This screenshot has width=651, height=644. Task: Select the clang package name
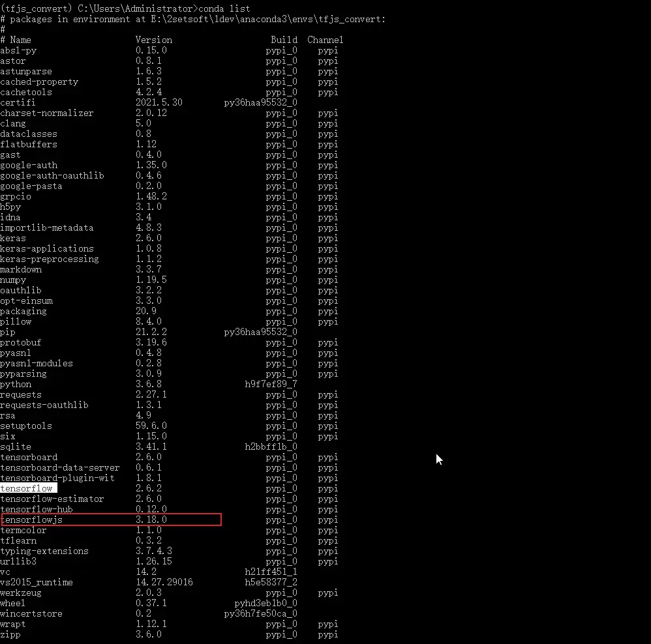(x=13, y=123)
